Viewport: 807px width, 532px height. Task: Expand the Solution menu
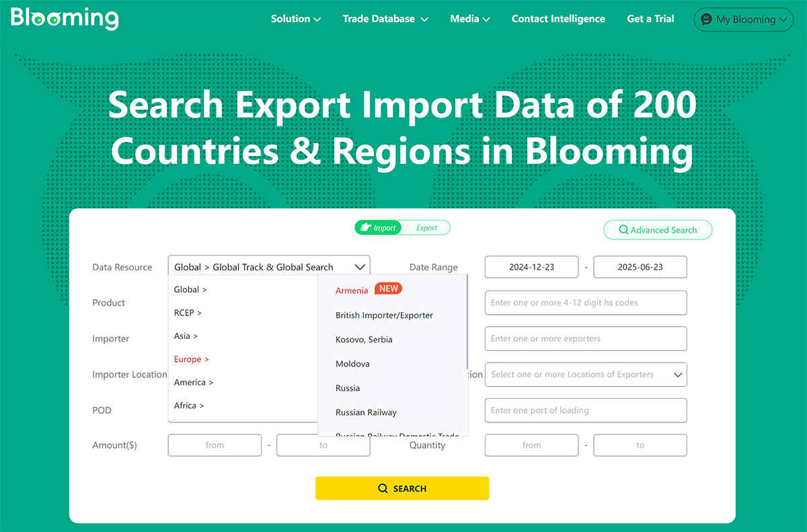295,19
